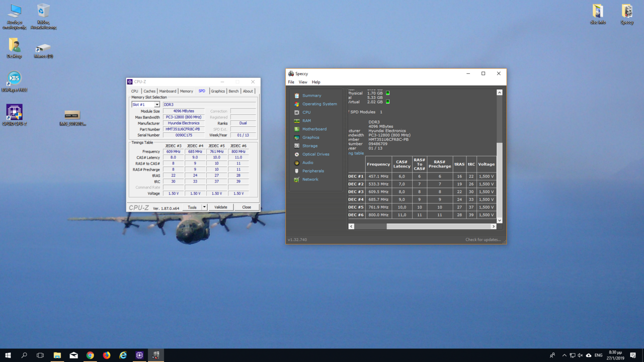Open the Action Center notifications icon
The width and height of the screenshot is (644, 362).
[633, 355]
